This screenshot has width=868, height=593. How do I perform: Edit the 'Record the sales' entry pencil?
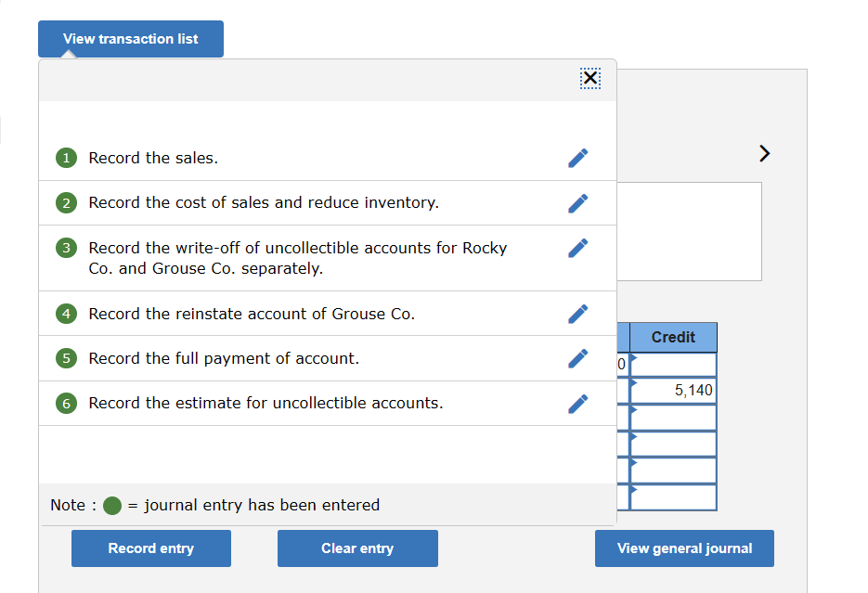coord(578,158)
